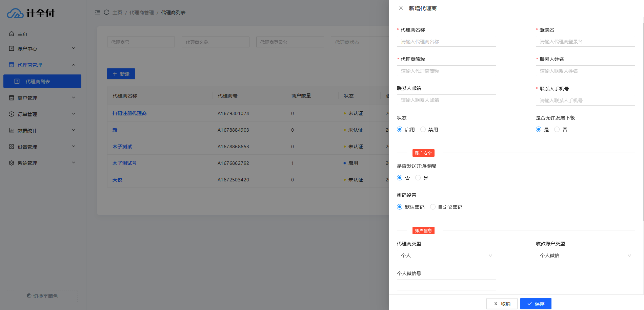Click the 代理商列表 list icon
644x310 pixels.
click(x=17, y=81)
